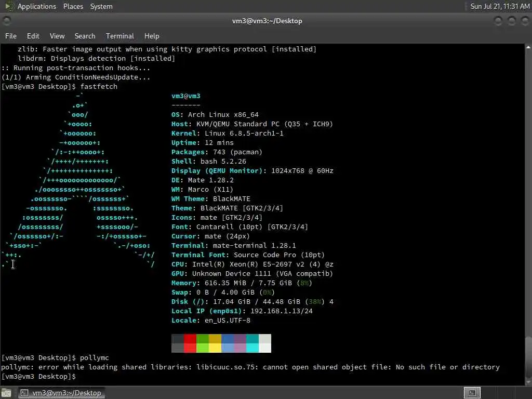Click the window title vm3@vm3:~/Desktop
This screenshot has width=532, height=399.
pos(267,21)
